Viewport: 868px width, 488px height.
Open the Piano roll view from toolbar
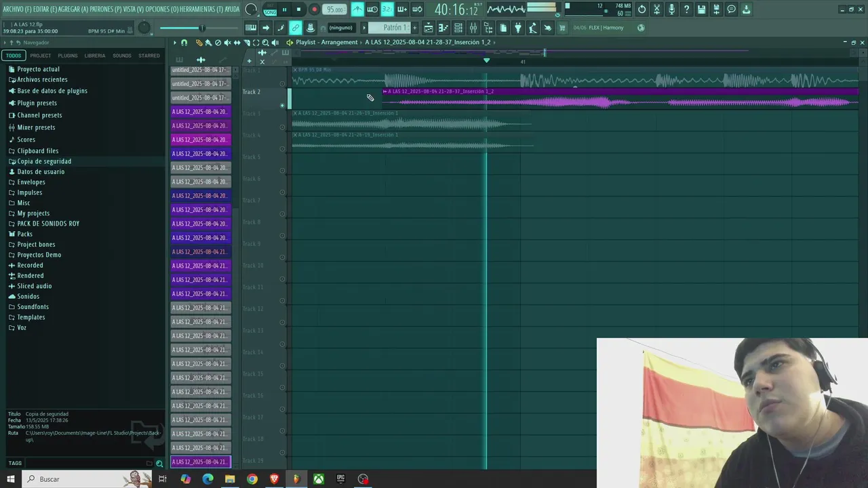pos(443,28)
